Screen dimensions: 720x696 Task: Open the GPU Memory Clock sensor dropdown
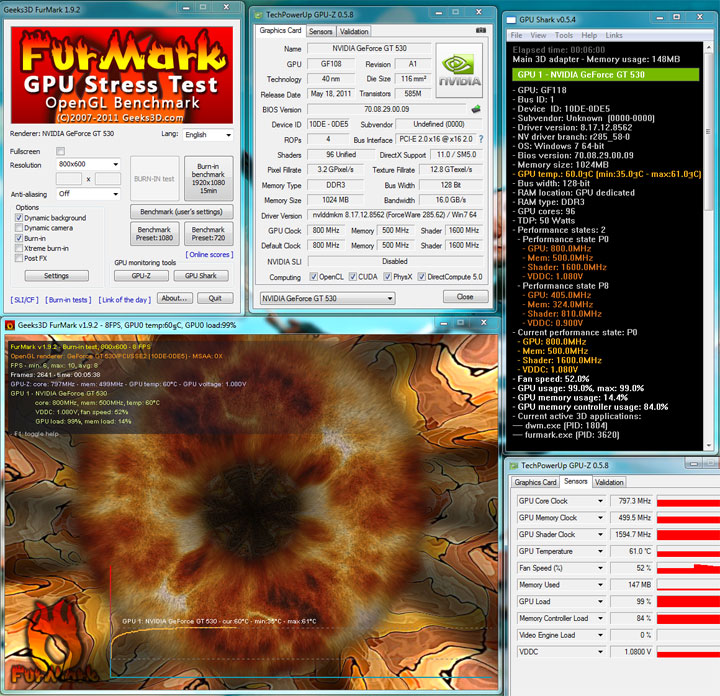600,517
